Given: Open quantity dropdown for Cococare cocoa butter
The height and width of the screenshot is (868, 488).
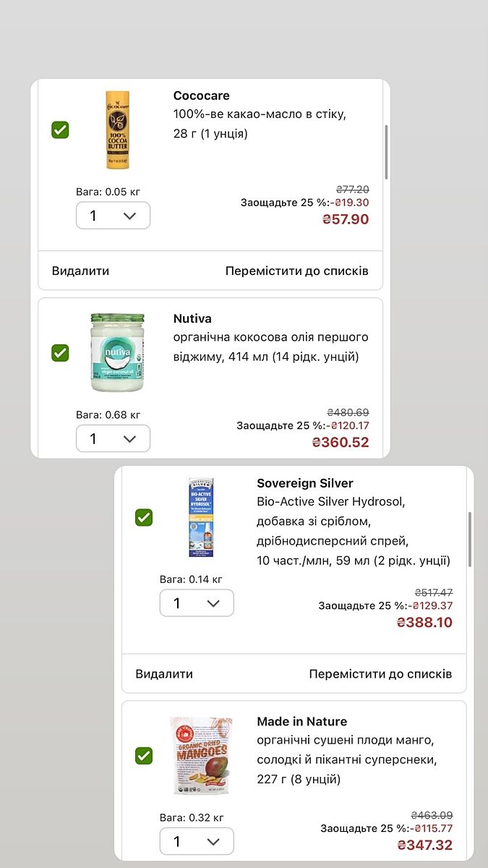Looking at the screenshot, I should 113,216.
